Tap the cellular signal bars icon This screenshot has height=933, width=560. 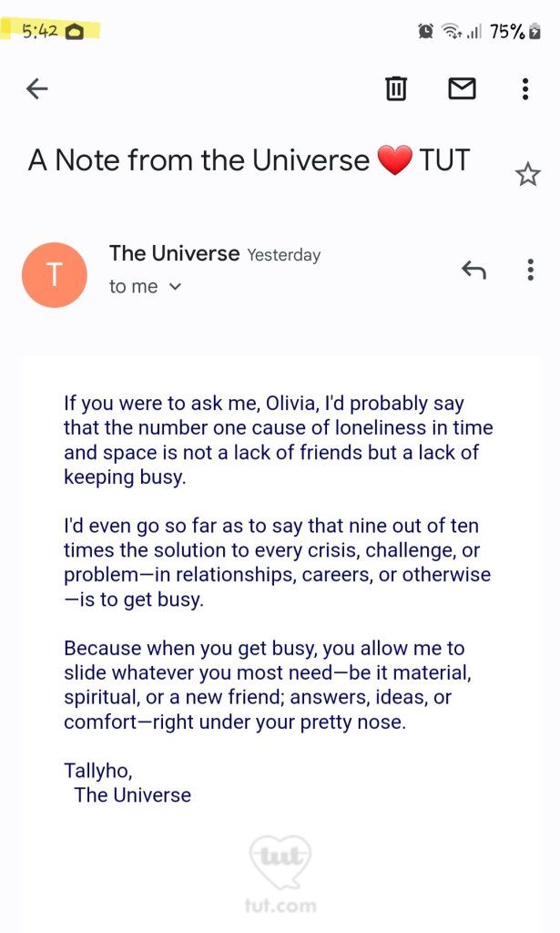click(473, 32)
